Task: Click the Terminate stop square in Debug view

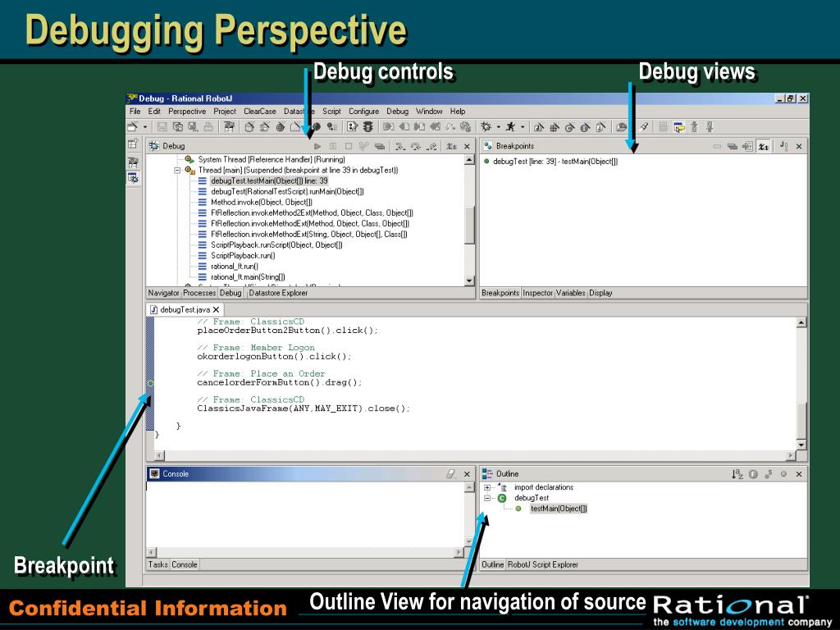Action: (348, 146)
